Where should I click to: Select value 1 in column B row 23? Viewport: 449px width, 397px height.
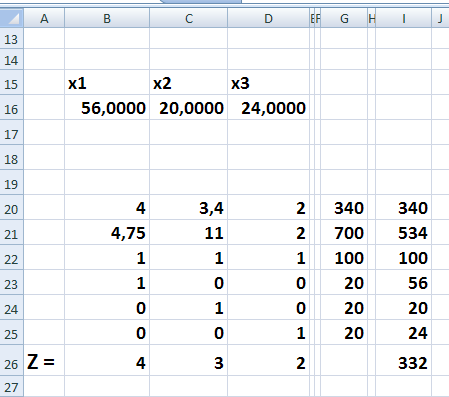pos(107,283)
